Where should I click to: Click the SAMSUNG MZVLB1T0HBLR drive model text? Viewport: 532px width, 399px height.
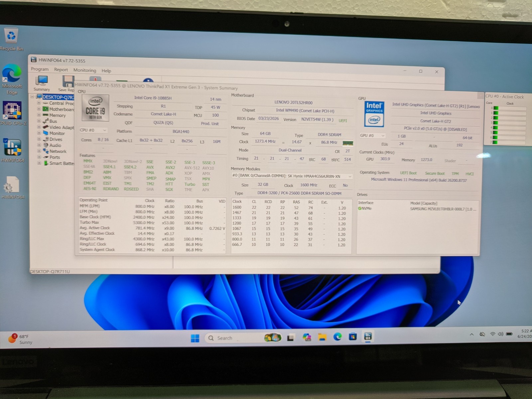(443, 209)
